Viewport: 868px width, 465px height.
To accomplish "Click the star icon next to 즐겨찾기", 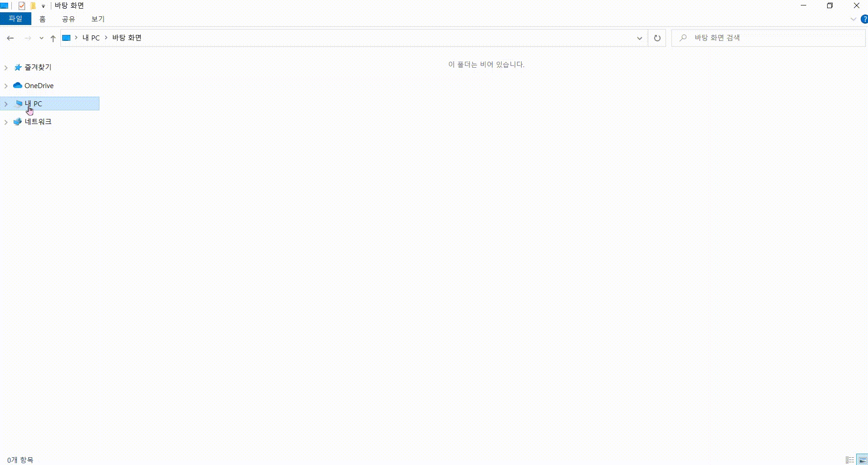I will click(18, 67).
